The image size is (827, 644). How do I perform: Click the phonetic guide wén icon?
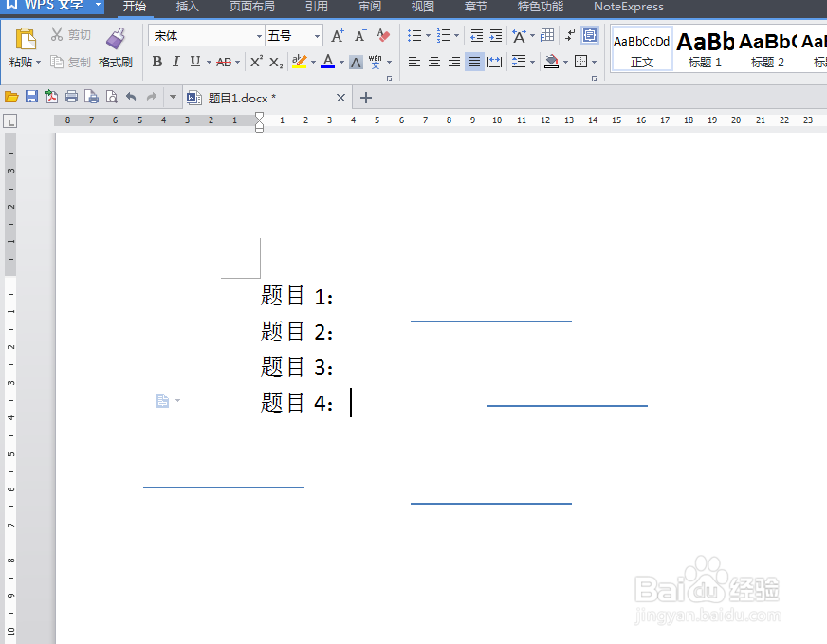coord(375,62)
